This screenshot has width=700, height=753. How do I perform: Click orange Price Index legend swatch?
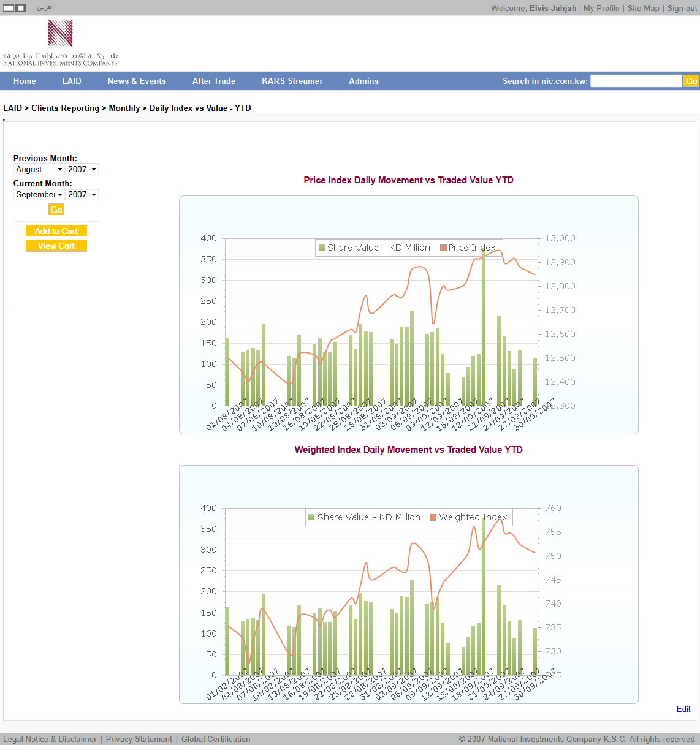pos(443,248)
